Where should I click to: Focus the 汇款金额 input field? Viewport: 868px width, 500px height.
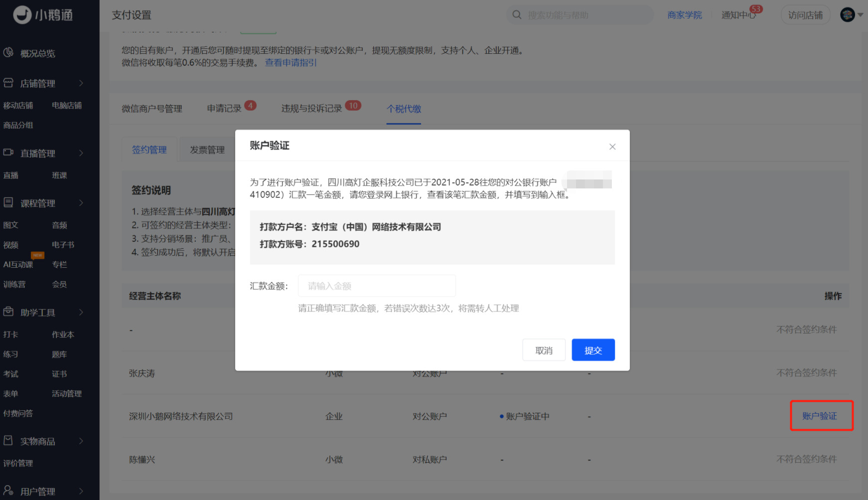pos(377,286)
